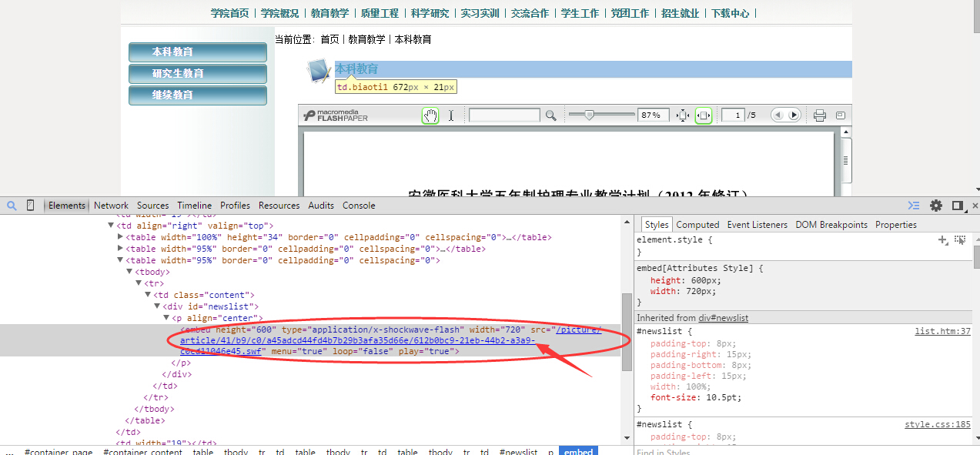Collapse the div id newslist node
The height and width of the screenshot is (455, 980).
click(x=157, y=306)
